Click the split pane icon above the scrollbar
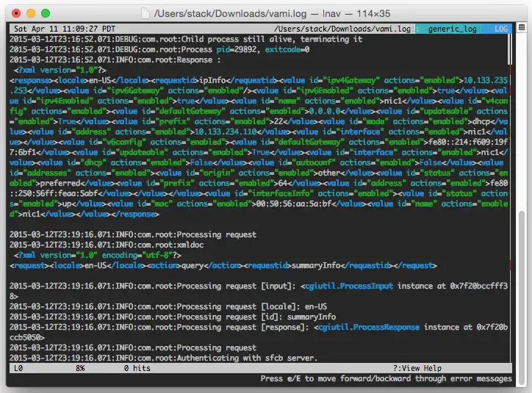The width and height of the screenshot is (532, 393). click(522, 27)
